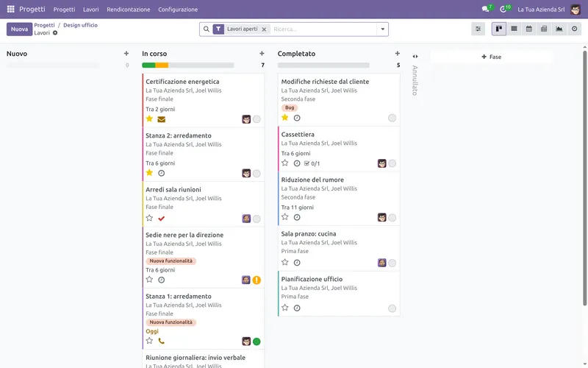Viewport: 588px width, 368px height.
Task: Go to Design ufficio breadcrumb
Action: tap(80, 25)
